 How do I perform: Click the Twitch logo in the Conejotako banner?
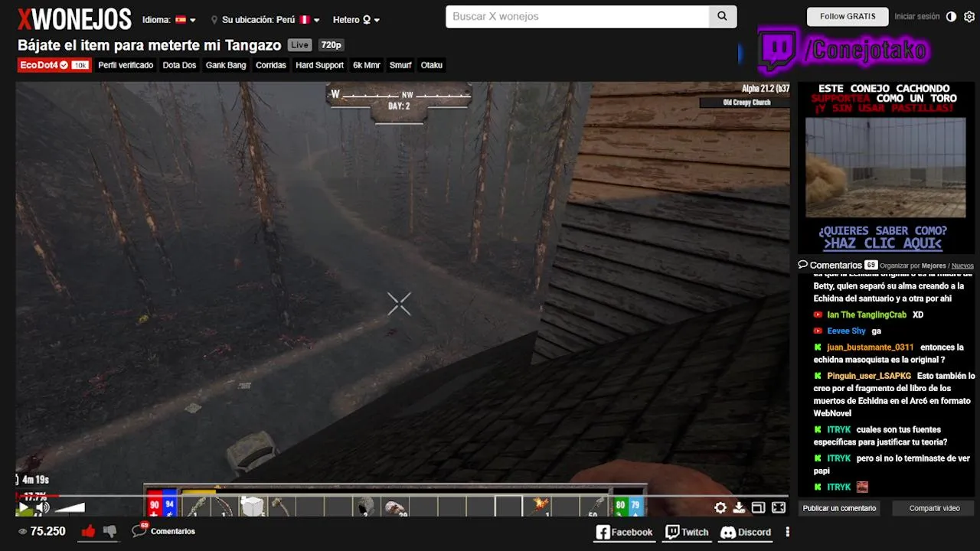779,51
